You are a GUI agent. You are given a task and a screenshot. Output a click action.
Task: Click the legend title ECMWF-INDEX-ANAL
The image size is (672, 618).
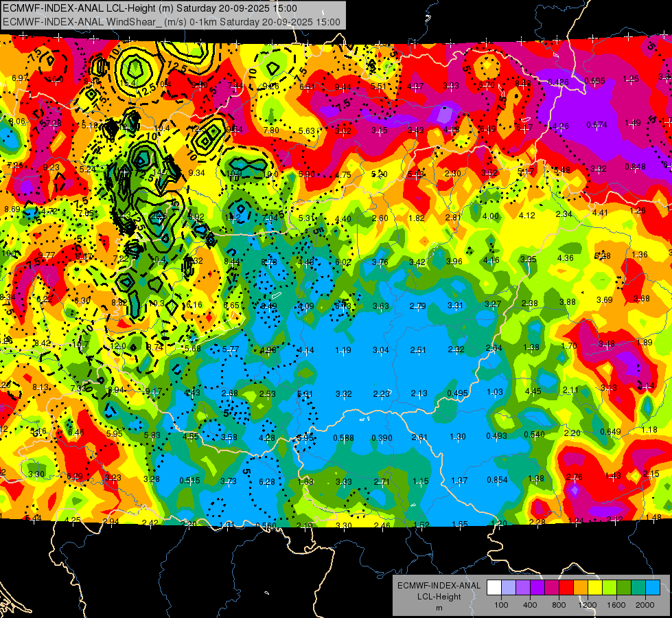[439, 586]
